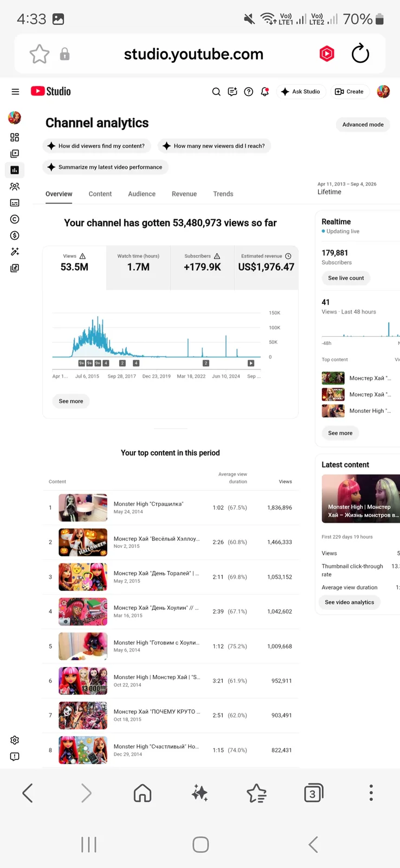The height and width of the screenshot is (868, 400).
Task: Switch to the Content tab
Action: point(100,194)
